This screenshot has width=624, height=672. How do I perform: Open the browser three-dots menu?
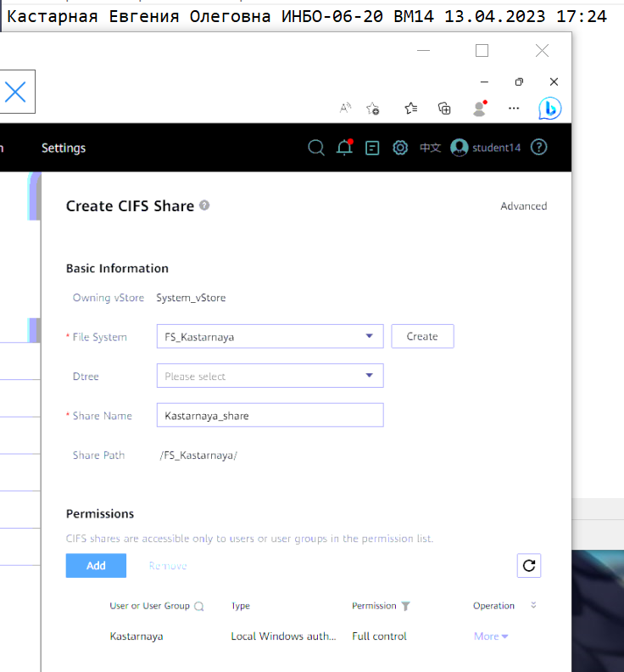[x=514, y=109]
